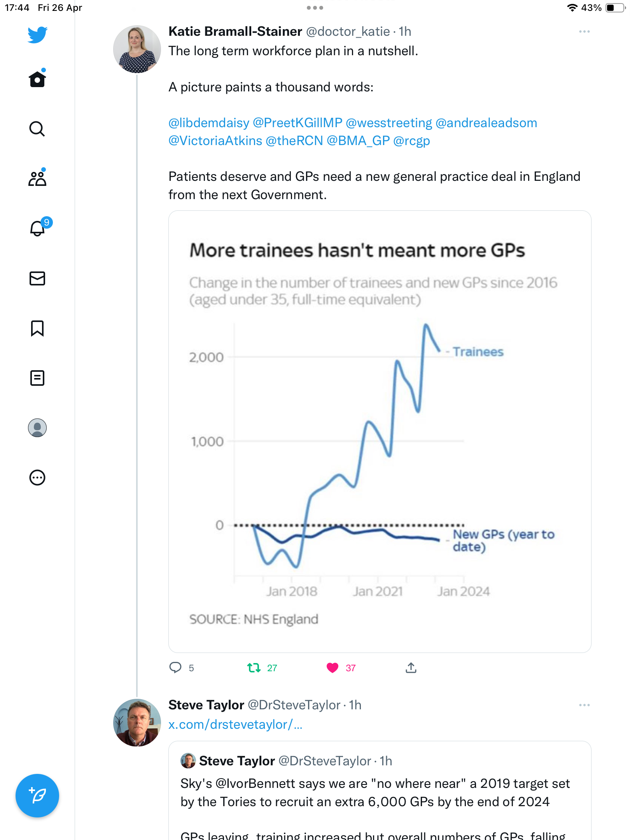Open more options for Katie Bramall-Stainer's tweet
The width and height of the screenshot is (630, 840).
584,31
